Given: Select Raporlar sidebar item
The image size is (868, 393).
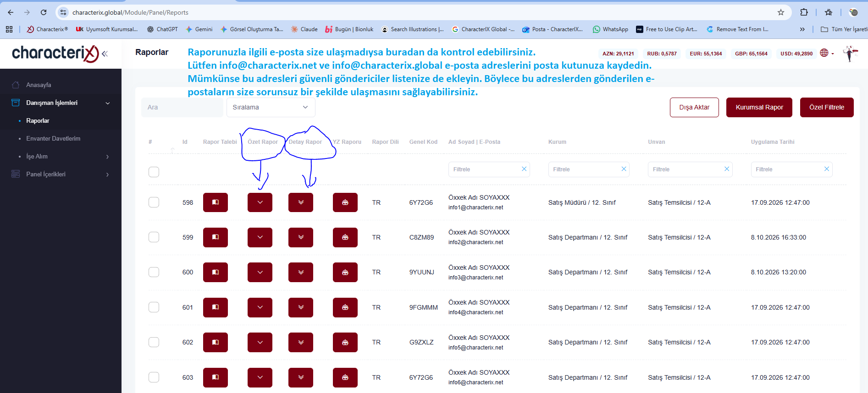Looking at the screenshot, I should click(x=61, y=120).
